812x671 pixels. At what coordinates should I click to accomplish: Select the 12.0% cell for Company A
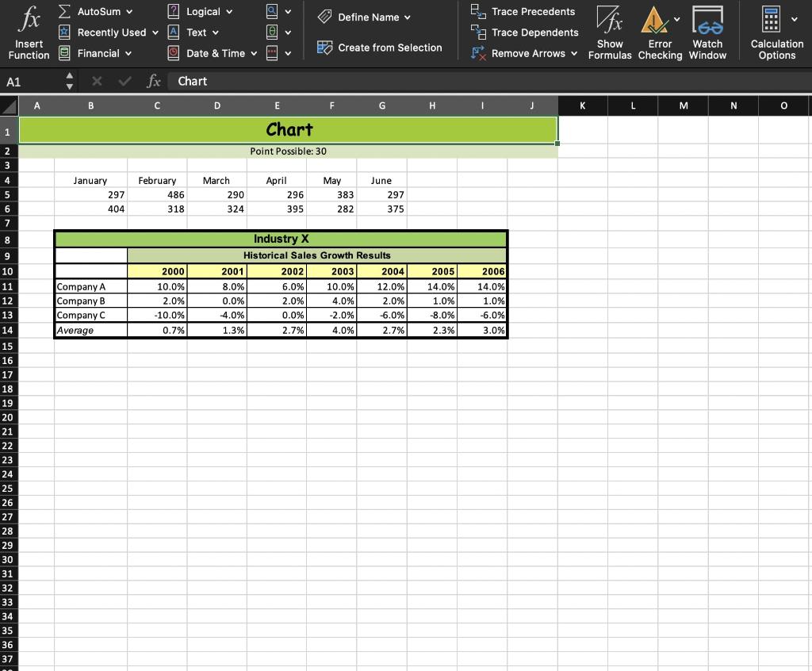[x=382, y=286]
